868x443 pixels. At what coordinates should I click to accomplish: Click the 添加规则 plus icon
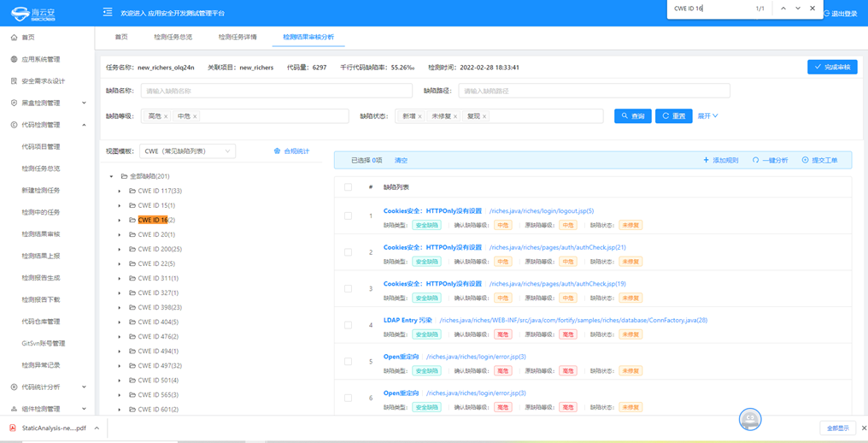(706, 160)
